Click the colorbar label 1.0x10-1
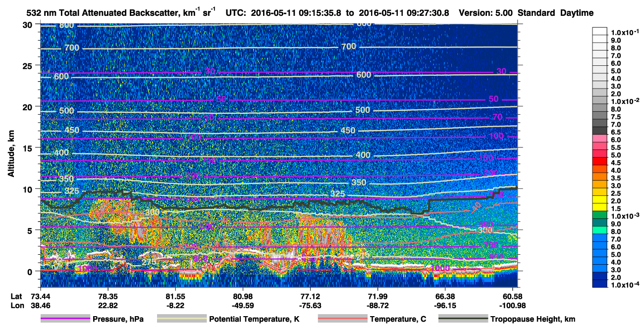 pos(624,33)
